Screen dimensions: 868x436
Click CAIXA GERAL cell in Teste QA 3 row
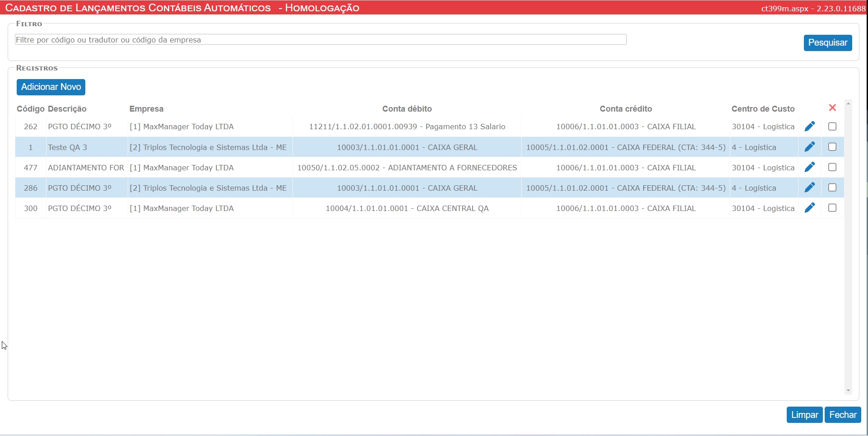[407, 147]
